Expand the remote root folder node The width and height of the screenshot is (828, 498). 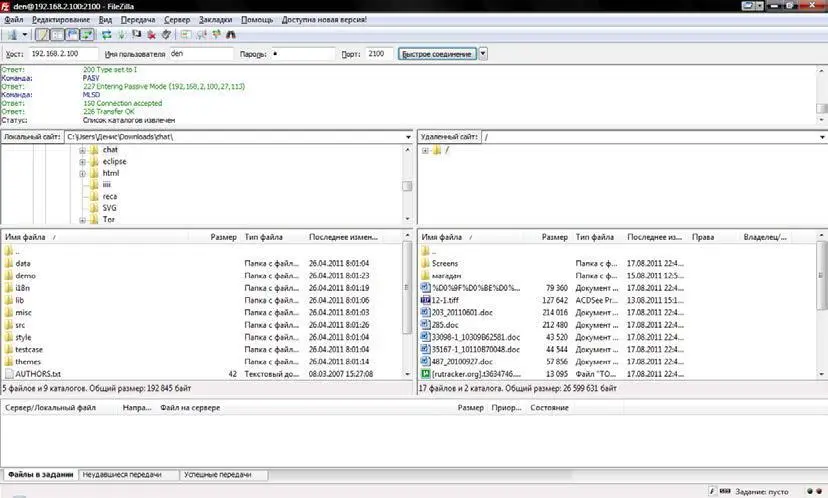click(x=425, y=151)
